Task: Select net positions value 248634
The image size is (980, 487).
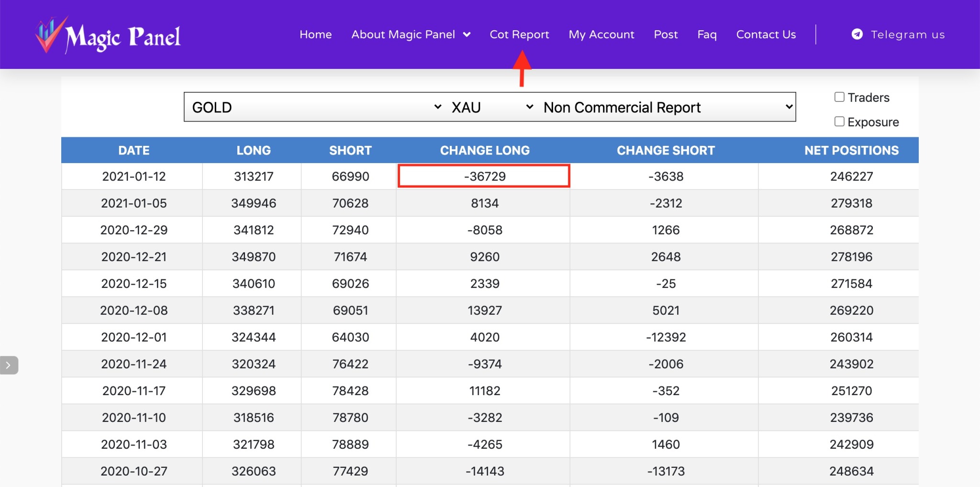Action: [851, 471]
